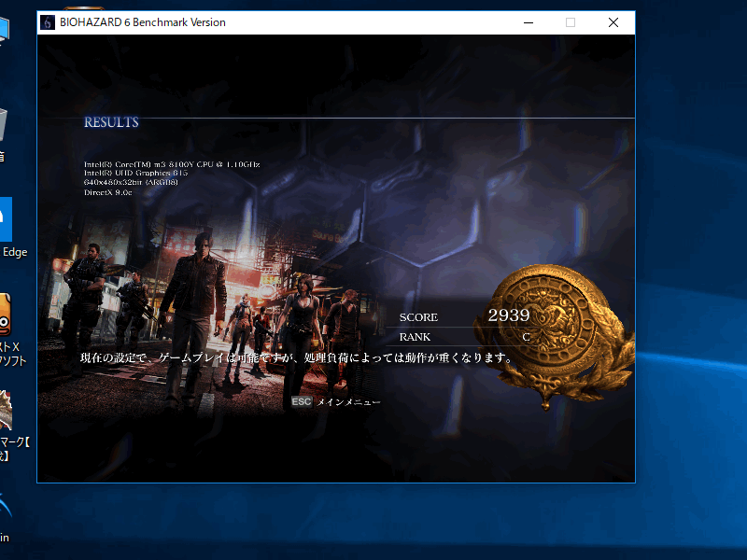Click the maximize button in the title bar
Image resolution: width=747 pixels, height=560 pixels.
pyautogui.click(x=571, y=22)
